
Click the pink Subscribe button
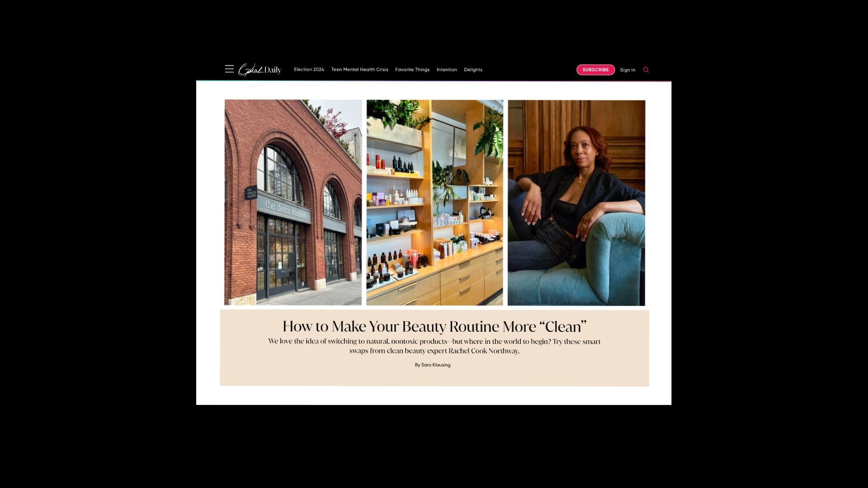[x=595, y=70]
